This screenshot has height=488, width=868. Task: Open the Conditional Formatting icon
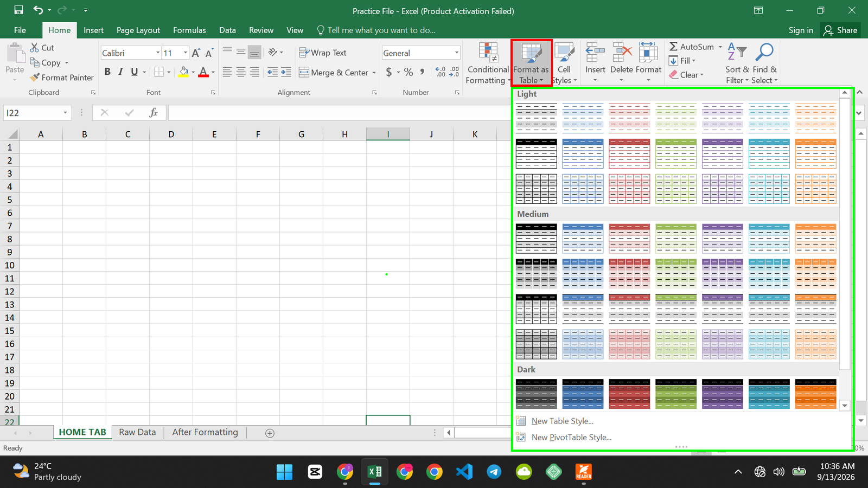(x=488, y=53)
